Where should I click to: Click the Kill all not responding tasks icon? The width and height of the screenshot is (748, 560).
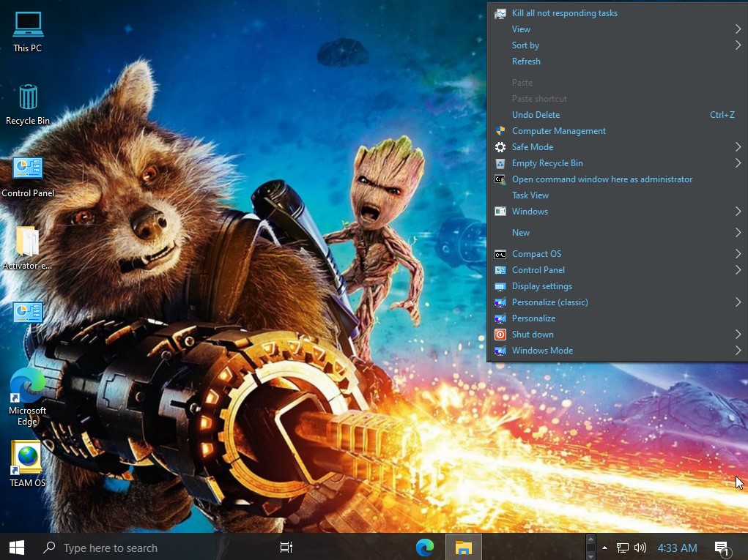(x=500, y=13)
